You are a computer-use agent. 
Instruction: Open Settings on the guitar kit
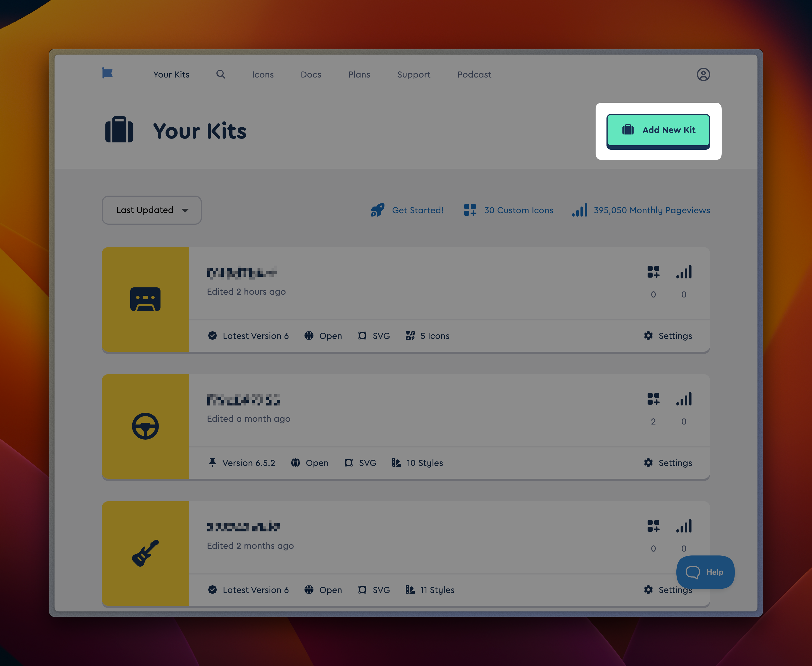[668, 590]
